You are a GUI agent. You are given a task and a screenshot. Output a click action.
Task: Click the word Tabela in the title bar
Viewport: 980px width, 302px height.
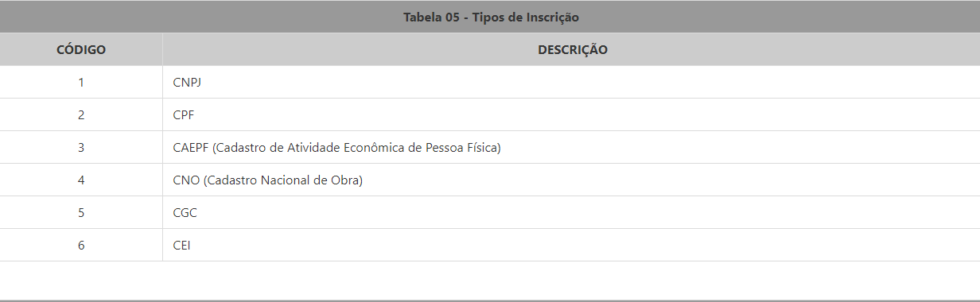click(x=422, y=17)
